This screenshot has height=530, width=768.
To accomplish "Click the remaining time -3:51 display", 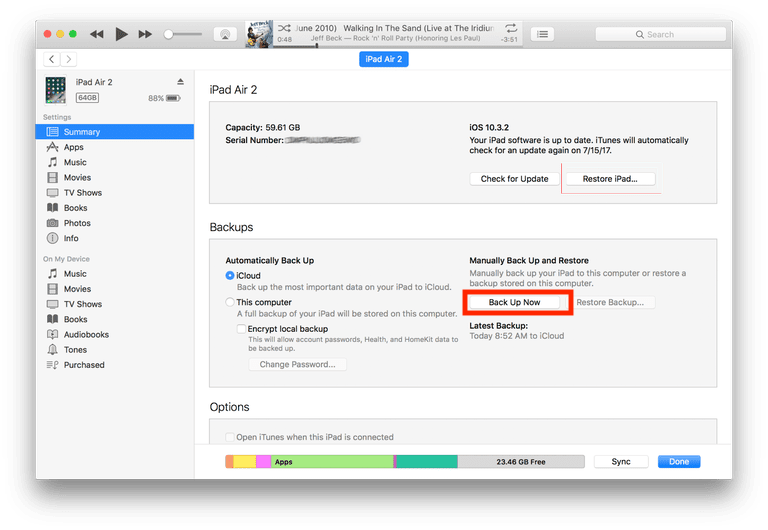I will pos(509,40).
